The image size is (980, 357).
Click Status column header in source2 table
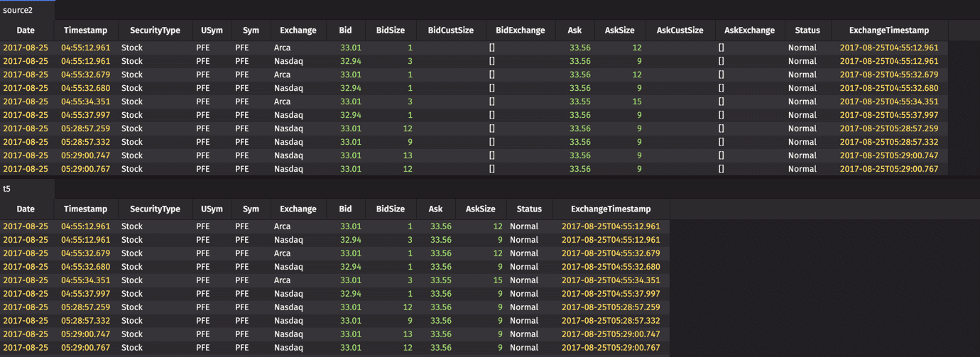pyautogui.click(x=807, y=31)
